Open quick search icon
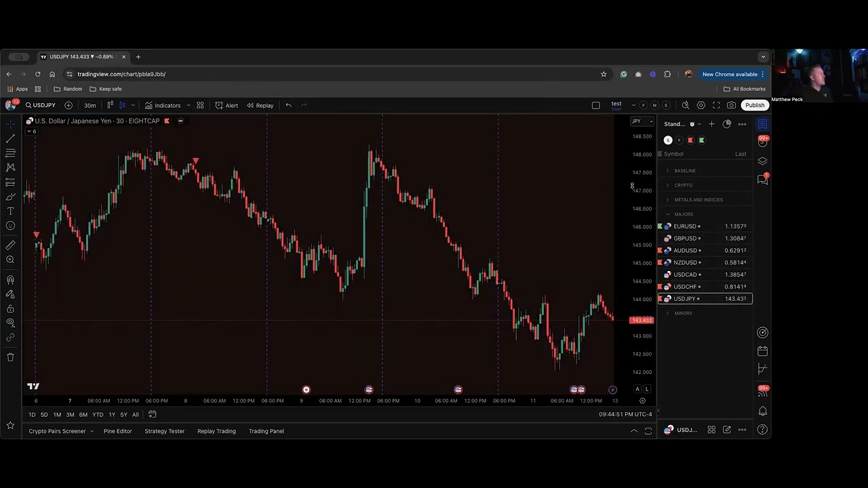This screenshot has width=868, height=488. 686,105
